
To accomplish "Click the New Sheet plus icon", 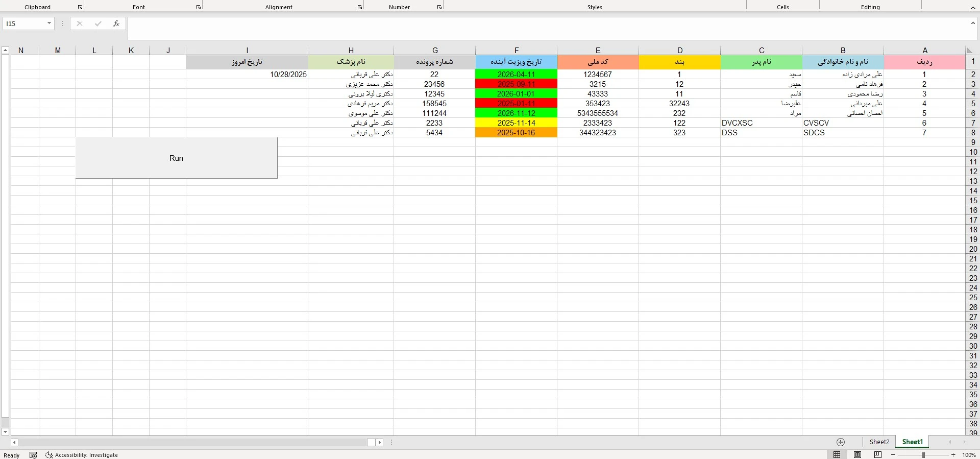I will [x=841, y=442].
